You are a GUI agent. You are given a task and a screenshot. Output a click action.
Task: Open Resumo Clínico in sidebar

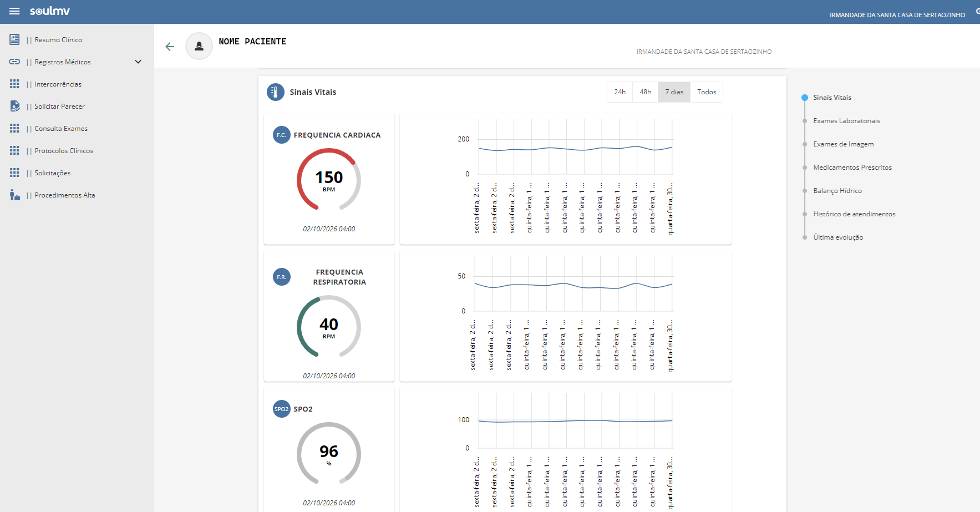(x=58, y=40)
